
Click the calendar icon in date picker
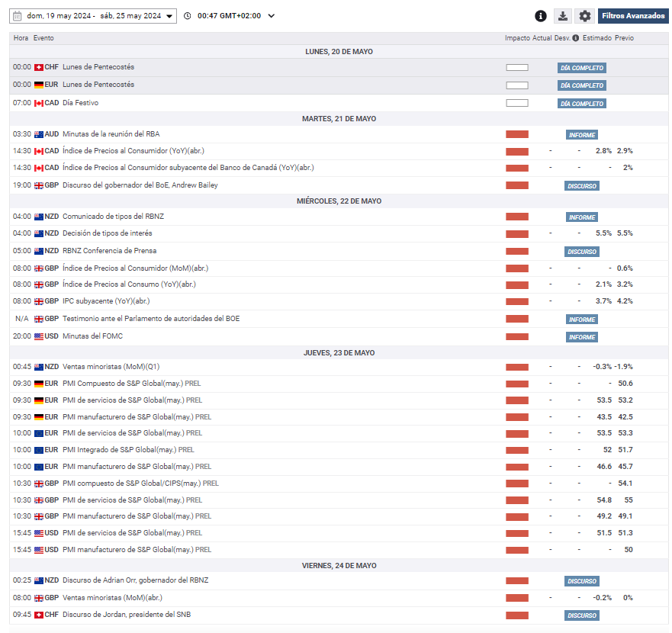(18, 16)
